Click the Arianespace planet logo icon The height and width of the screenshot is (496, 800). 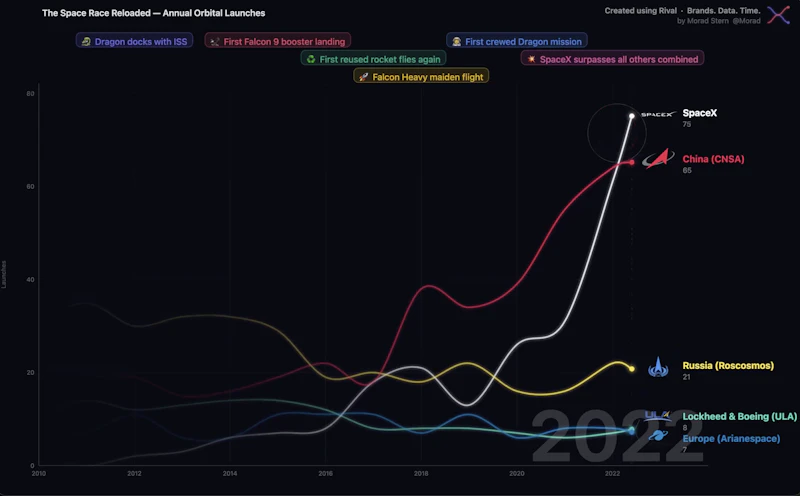pyautogui.click(x=658, y=436)
